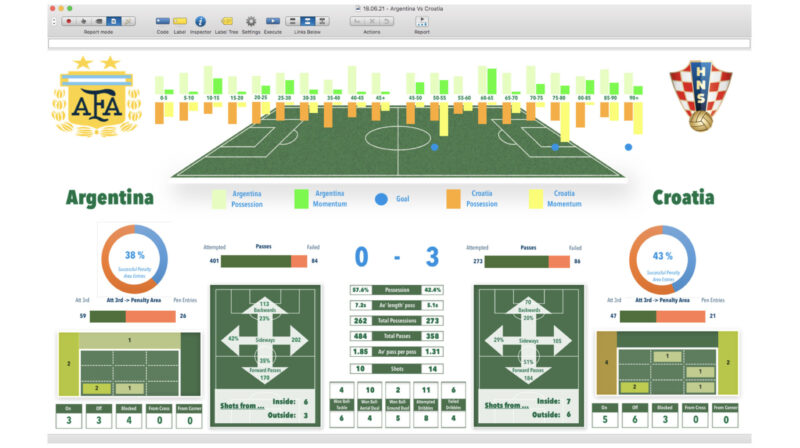The width and height of the screenshot is (800, 448).
Task: Open the Inspector
Action: point(200,21)
